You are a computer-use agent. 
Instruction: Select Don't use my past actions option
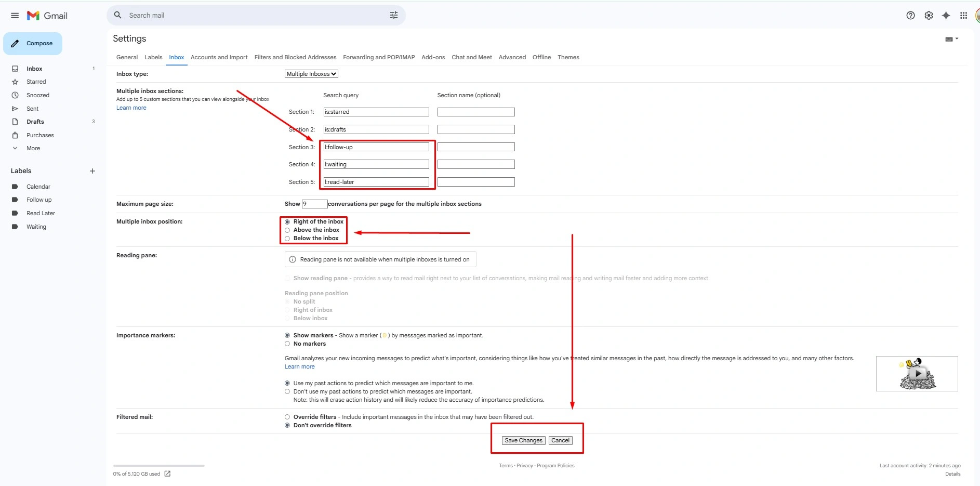pos(287,391)
